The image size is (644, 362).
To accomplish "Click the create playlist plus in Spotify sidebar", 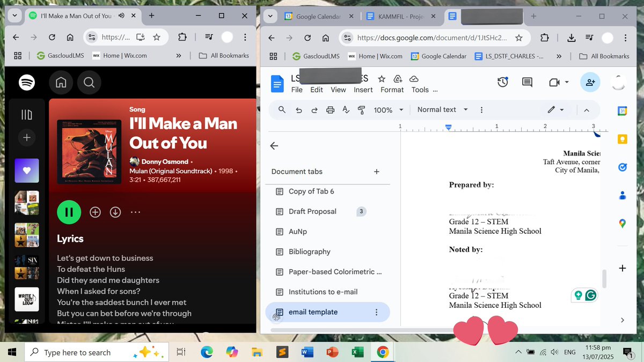I will 26,138.
